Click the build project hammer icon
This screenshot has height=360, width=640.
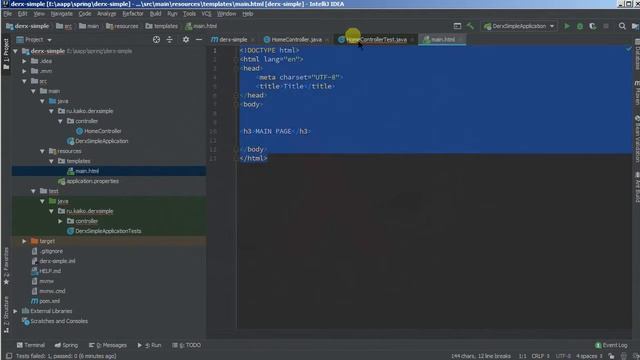(x=470, y=26)
